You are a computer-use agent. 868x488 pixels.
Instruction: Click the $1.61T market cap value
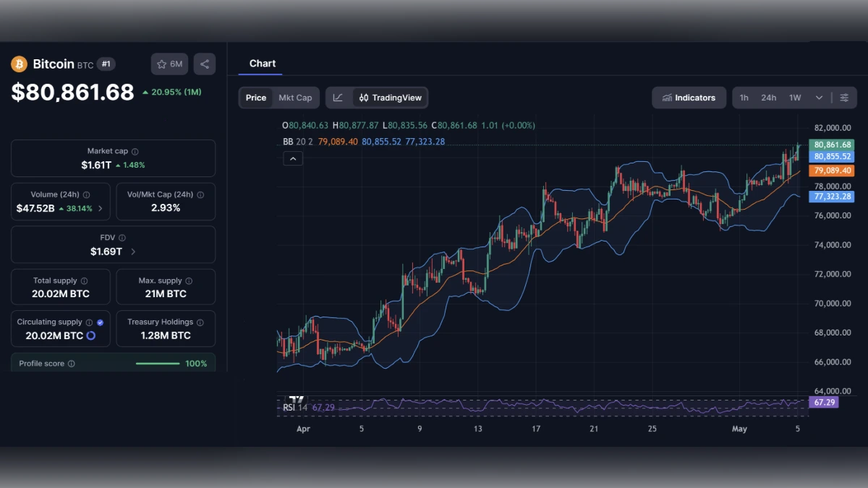coord(96,165)
